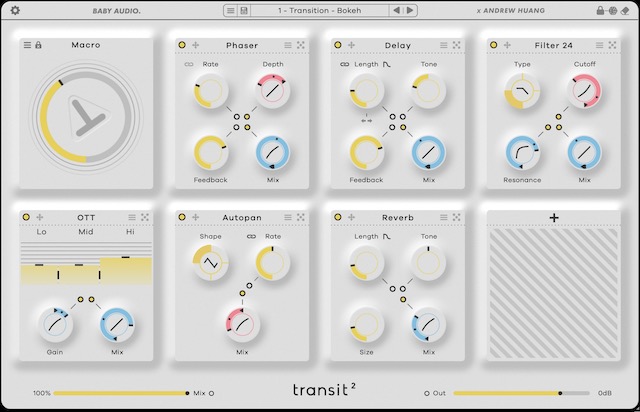Open the preset name dropdown
Screen dimensions: 640x412
click(319, 11)
